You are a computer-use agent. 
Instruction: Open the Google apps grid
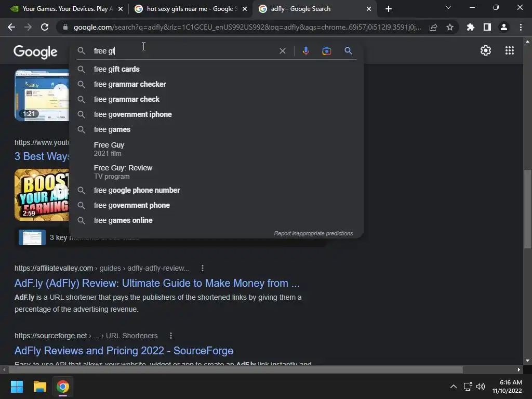coord(510,50)
